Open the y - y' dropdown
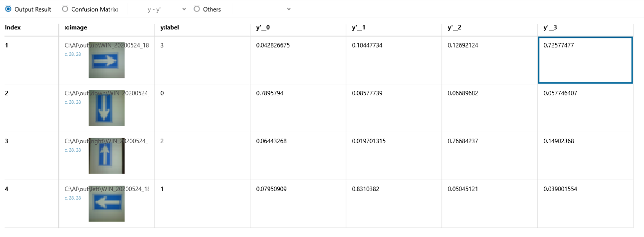 coord(167,9)
